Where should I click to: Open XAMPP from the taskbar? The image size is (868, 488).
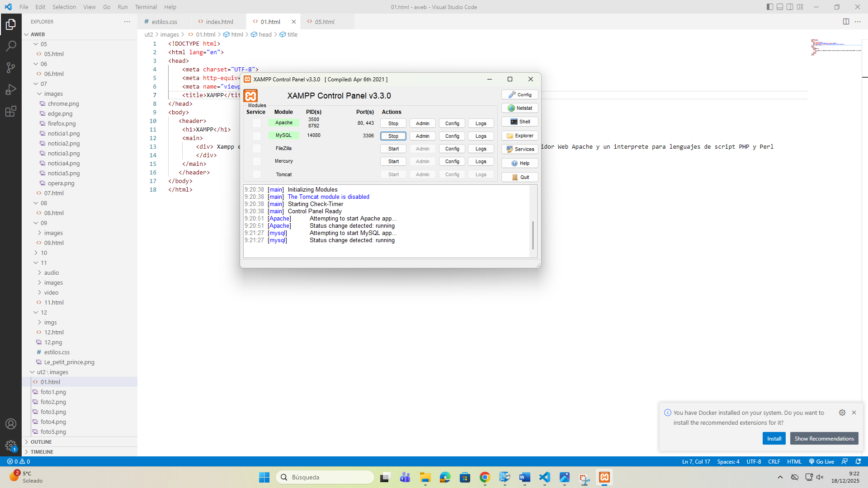(604, 477)
